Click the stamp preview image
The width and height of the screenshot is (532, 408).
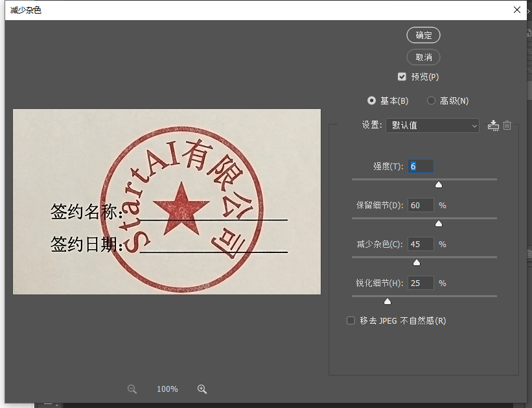[167, 202]
